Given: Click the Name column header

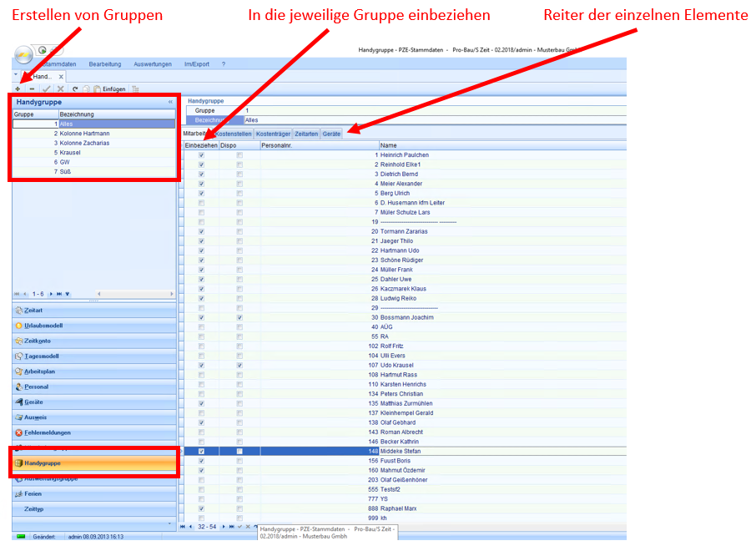Looking at the screenshot, I should pyautogui.click(x=501, y=145).
